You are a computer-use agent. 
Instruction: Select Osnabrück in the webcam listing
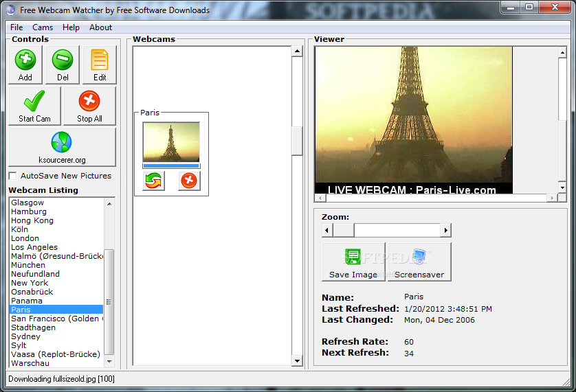(x=56, y=292)
